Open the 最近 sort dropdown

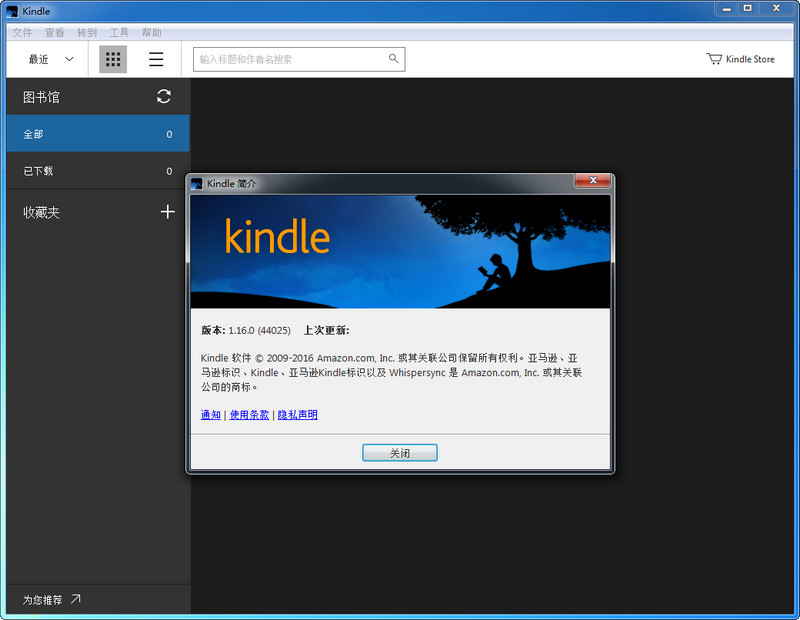pos(40,59)
